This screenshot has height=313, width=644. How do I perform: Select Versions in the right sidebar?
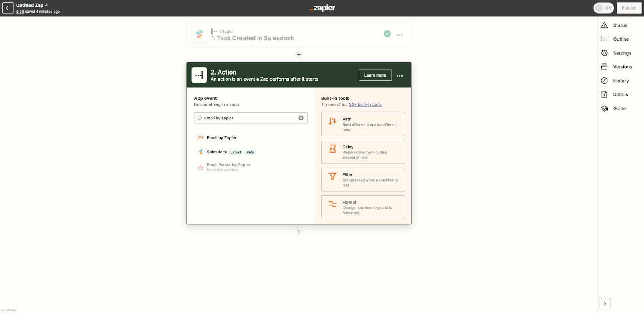click(x=622, y=67)
